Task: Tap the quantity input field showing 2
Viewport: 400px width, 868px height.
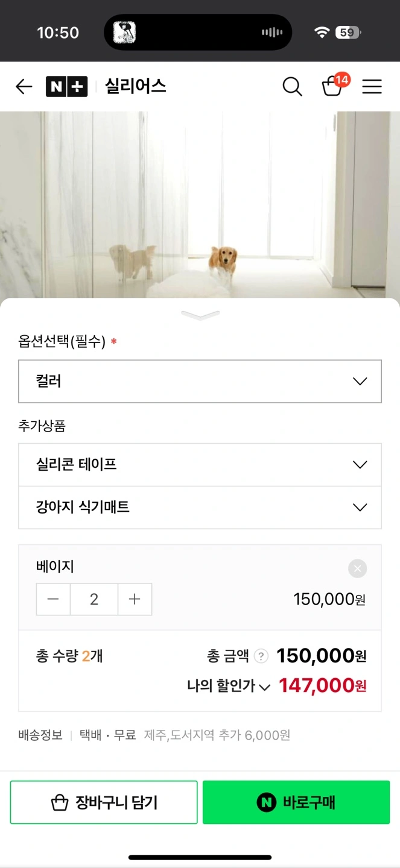Action: (x=94, y=599)
